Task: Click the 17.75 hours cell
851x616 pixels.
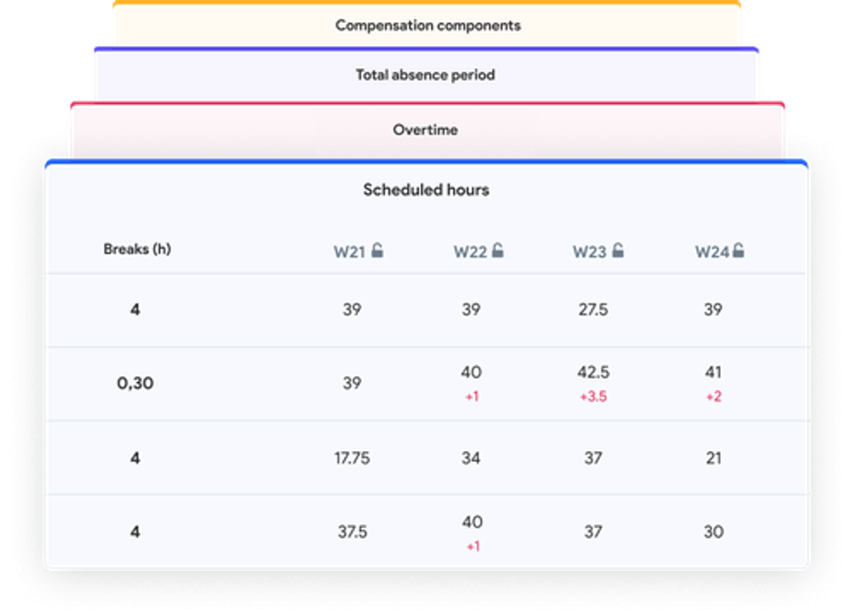Action: coord(352,458)
